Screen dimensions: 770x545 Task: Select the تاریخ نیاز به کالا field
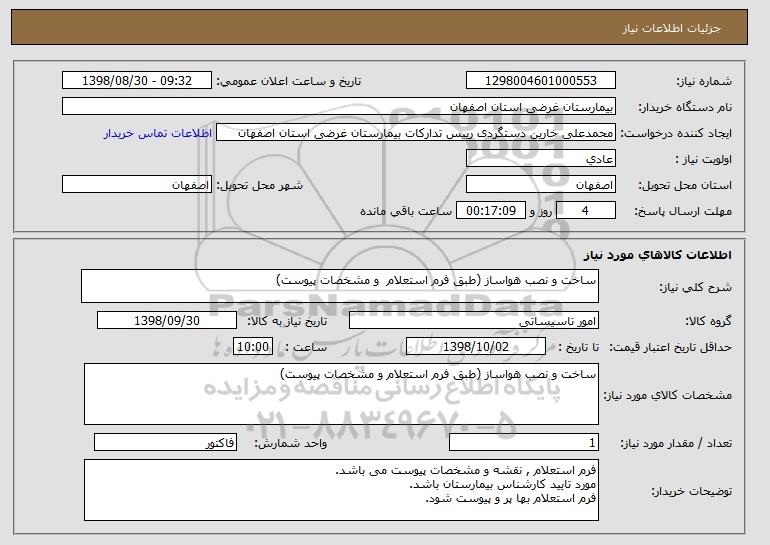[x=167, y=321]
